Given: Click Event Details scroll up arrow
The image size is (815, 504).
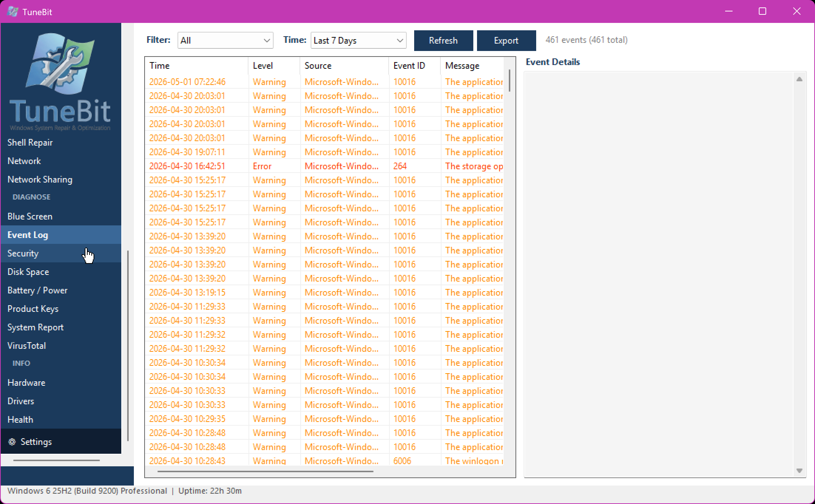Looking at the screenshot, I should click(x=799, y=79).
